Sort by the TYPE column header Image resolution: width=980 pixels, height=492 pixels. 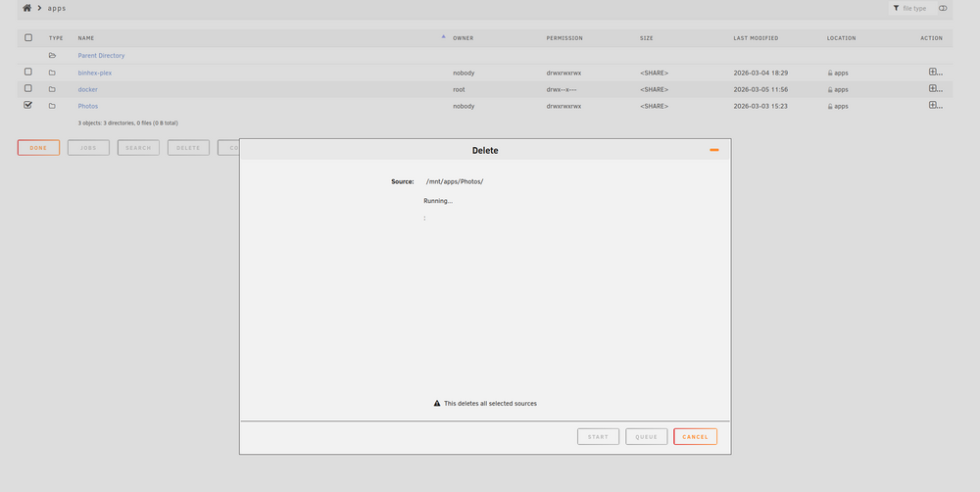click(x=56, y=38)
